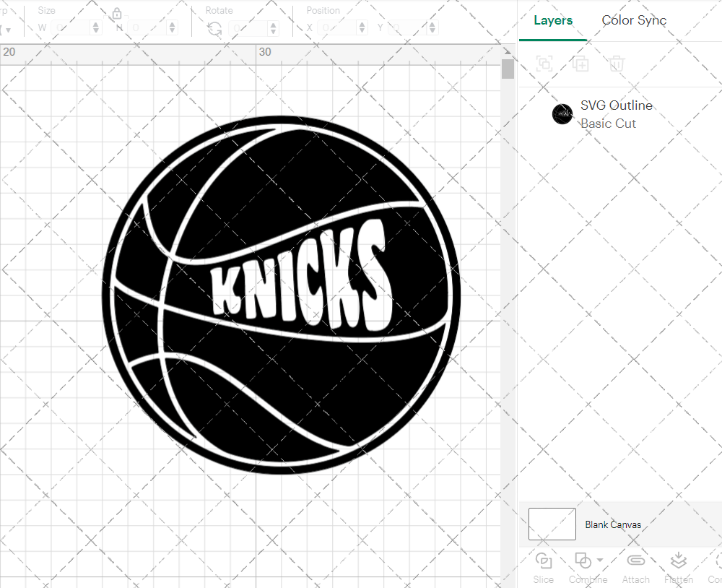Viewport: 722px width, 588px height.
Task: Select the SVG Outline layer thumbnail
Action: pos(562,114)
